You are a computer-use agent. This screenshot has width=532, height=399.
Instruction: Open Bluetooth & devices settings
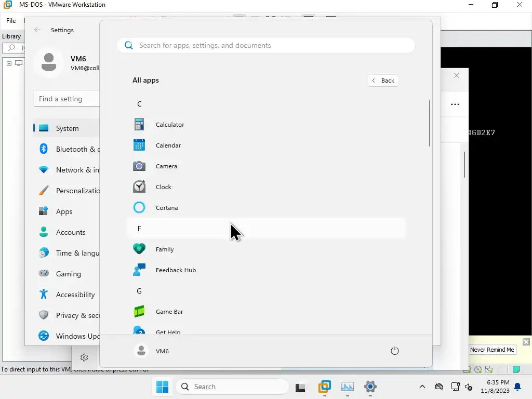click(x=66, y=149)
